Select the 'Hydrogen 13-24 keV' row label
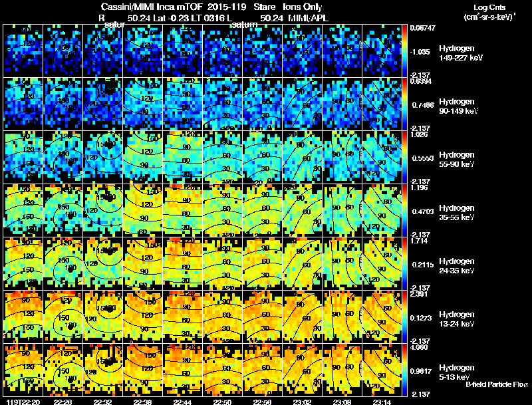The width and height of the screenshot is (532, 405). coord(457,319)
